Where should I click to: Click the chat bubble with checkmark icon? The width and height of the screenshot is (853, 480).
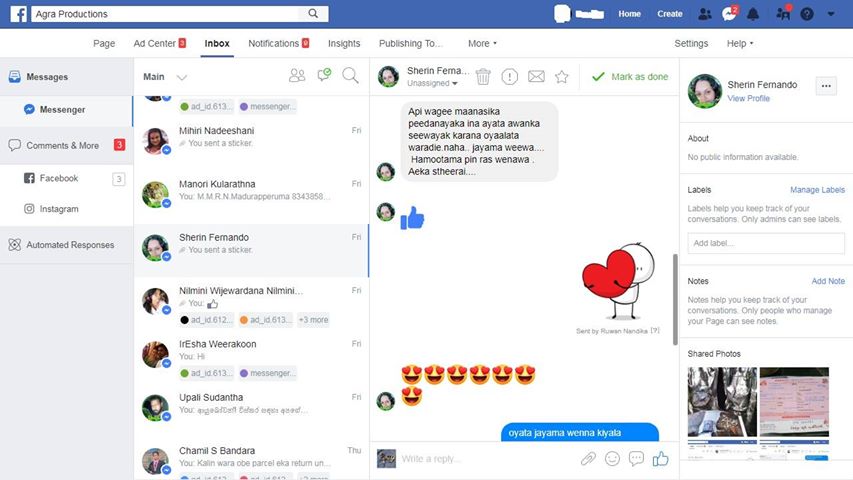(x=324, y=76)
